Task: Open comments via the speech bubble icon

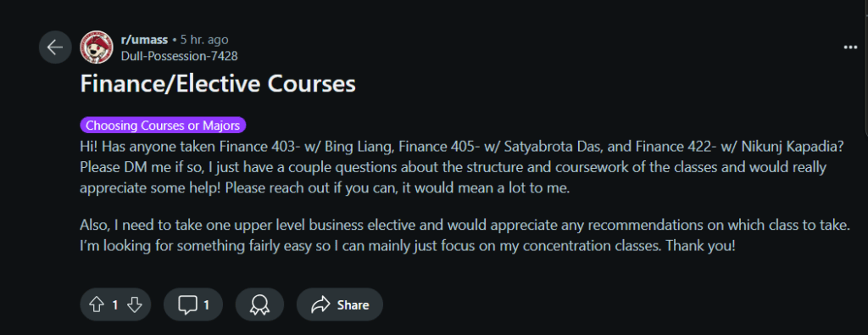Action: [187, 304]
